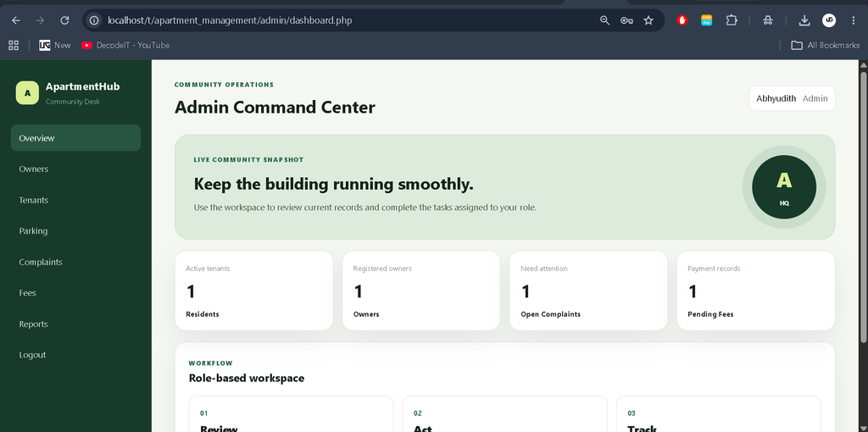Screen dimensions: 868x432
Task: Click the browser forward arrow
Action: tap(40, 20)
